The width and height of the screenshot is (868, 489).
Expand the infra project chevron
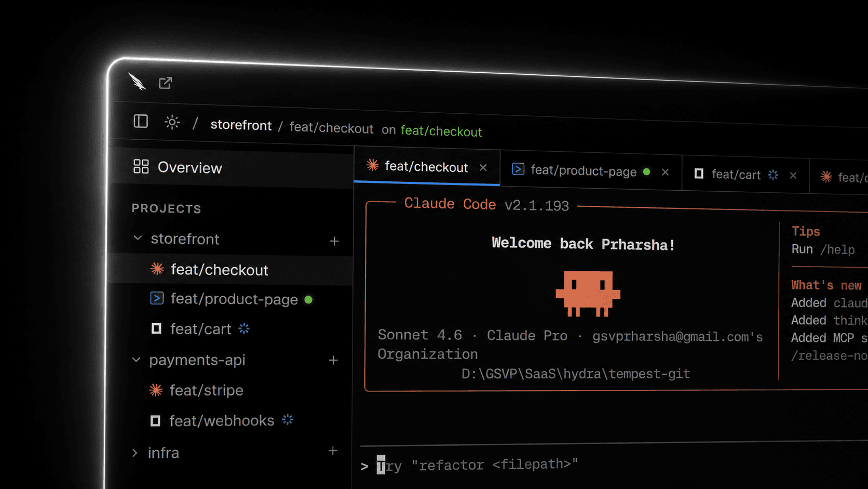tap(135, 453)
